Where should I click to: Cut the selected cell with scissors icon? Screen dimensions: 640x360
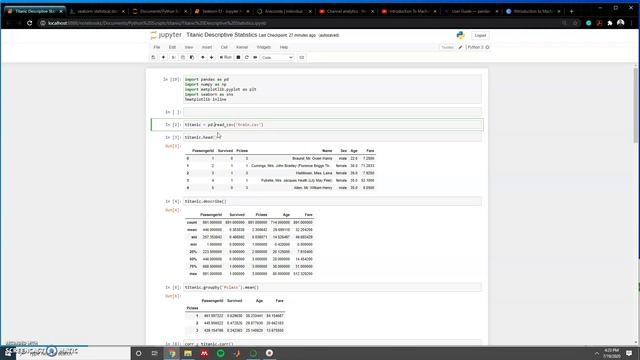click(x=173, y=58)
